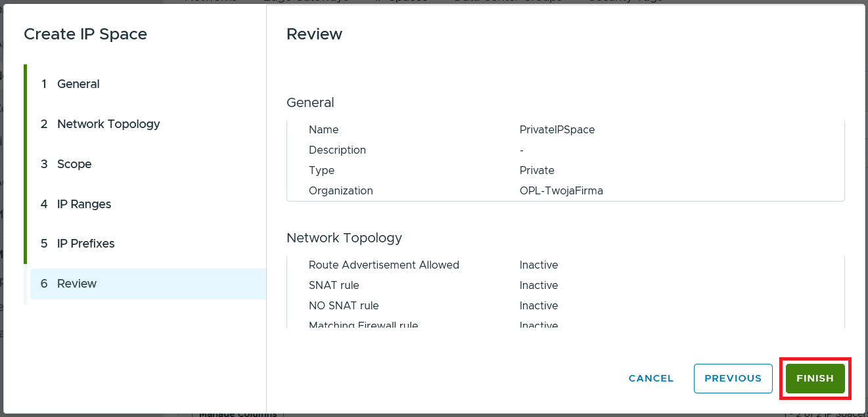Cancel the Create IP Space wizard
This screenshot has width=868, height=417.
click(x=651, y=378)
